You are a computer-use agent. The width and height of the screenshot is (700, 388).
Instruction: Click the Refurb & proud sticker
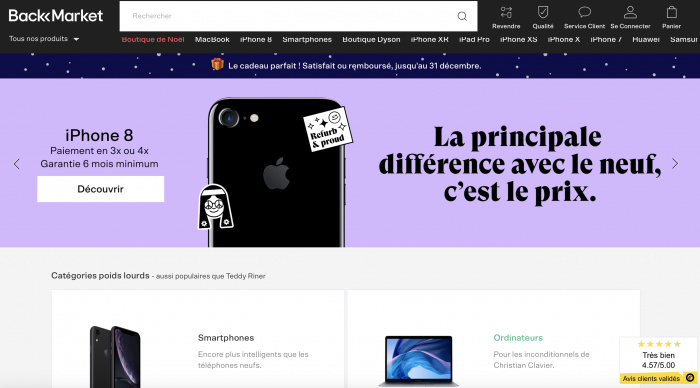click(328, 129)
